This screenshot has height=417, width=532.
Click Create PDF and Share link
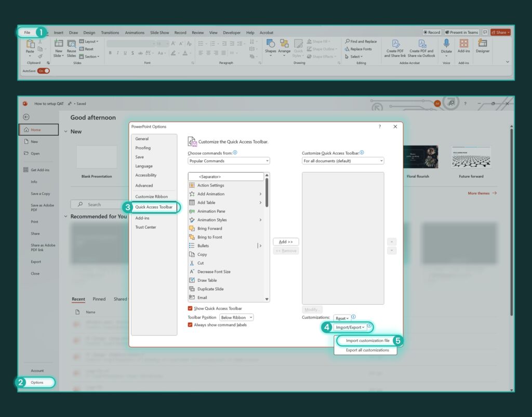[x=395, y=47]
